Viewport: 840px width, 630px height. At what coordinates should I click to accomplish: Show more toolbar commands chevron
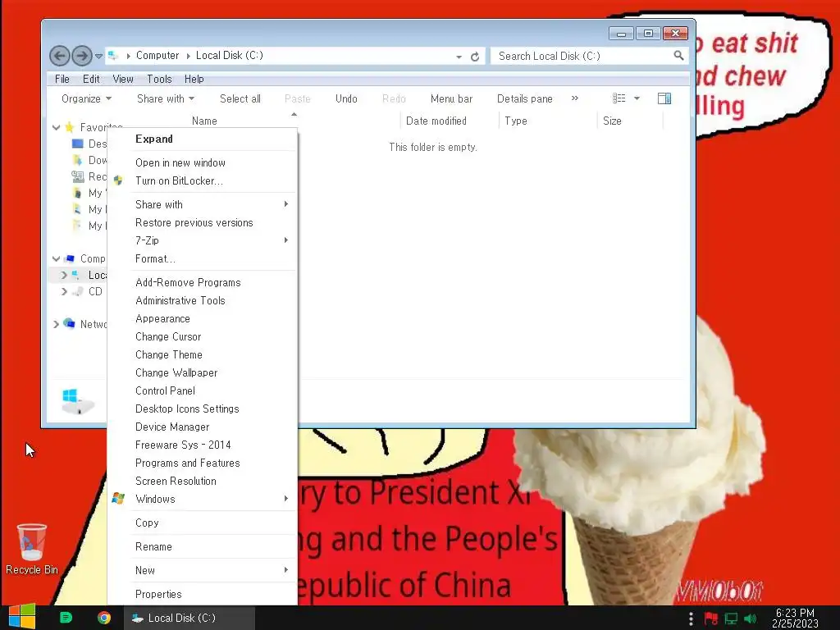[575, 98]
